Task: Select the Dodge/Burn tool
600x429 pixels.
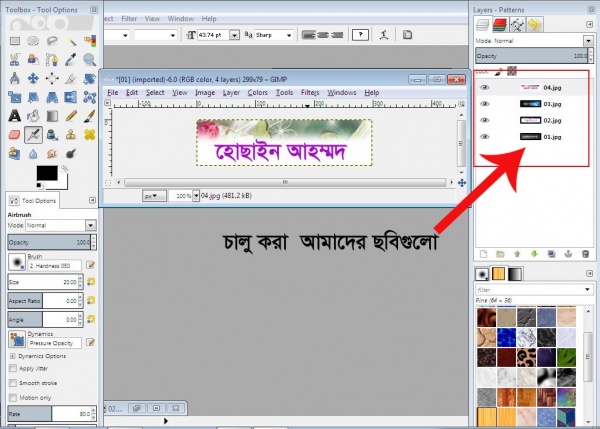Action: coord(71,154)
